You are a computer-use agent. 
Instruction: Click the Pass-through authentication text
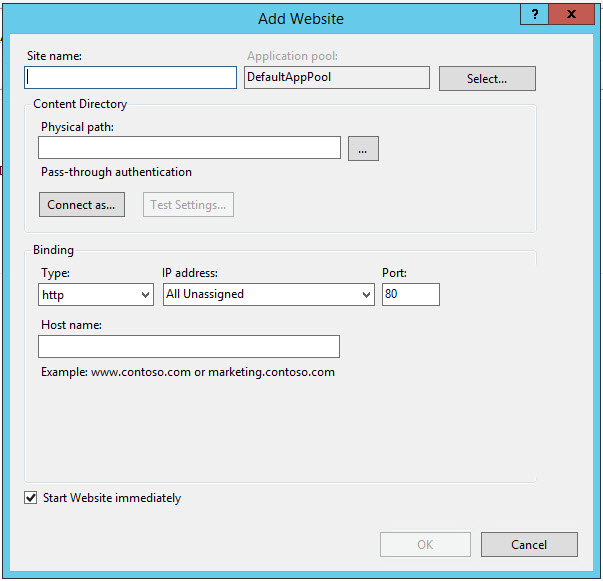pyautogui.click(x=116, y=172)
